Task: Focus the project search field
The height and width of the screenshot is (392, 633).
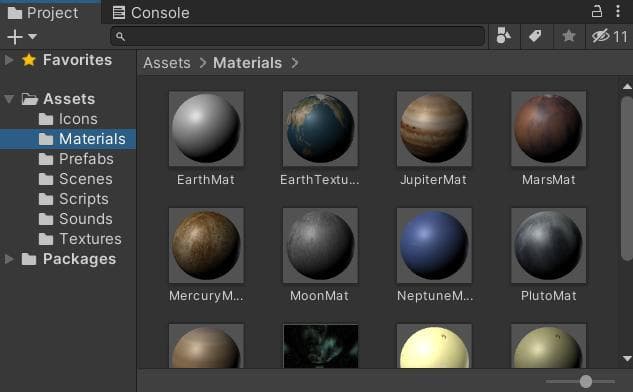Action: pyautogui.click(x=298, y=36)
